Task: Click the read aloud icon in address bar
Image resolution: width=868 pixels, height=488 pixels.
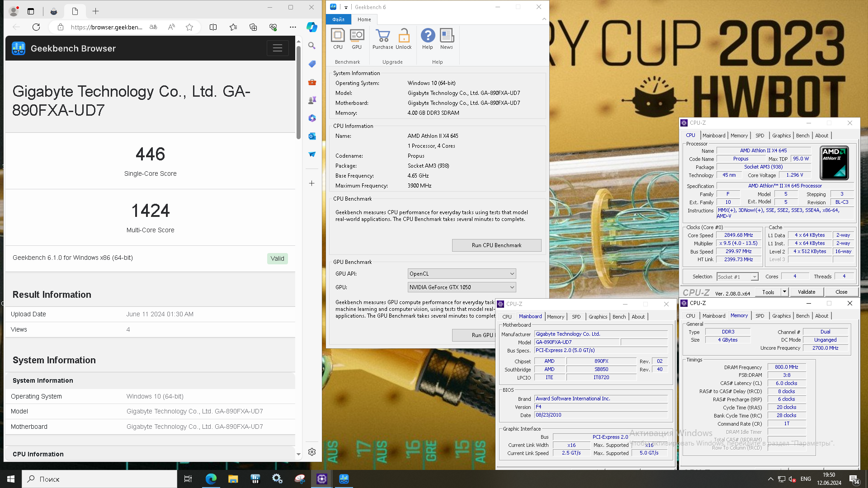Action: click(171, 27)
